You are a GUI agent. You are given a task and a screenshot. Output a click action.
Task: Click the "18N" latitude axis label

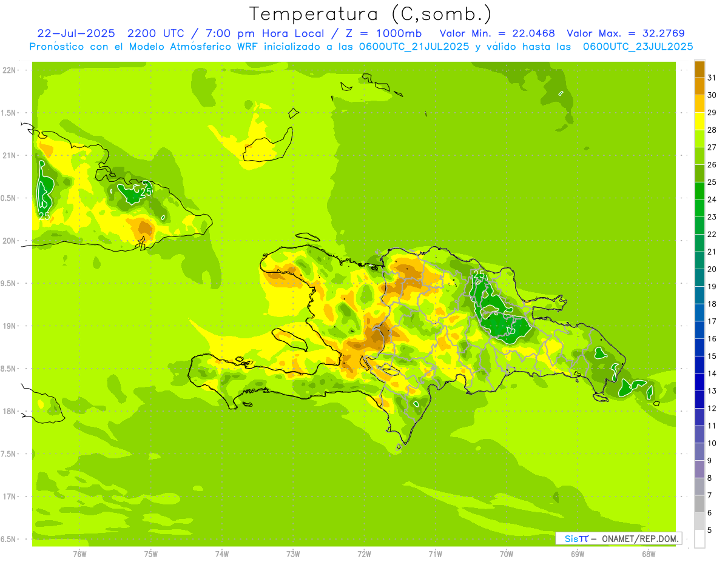pyautogui.click(x=8, y=411)
